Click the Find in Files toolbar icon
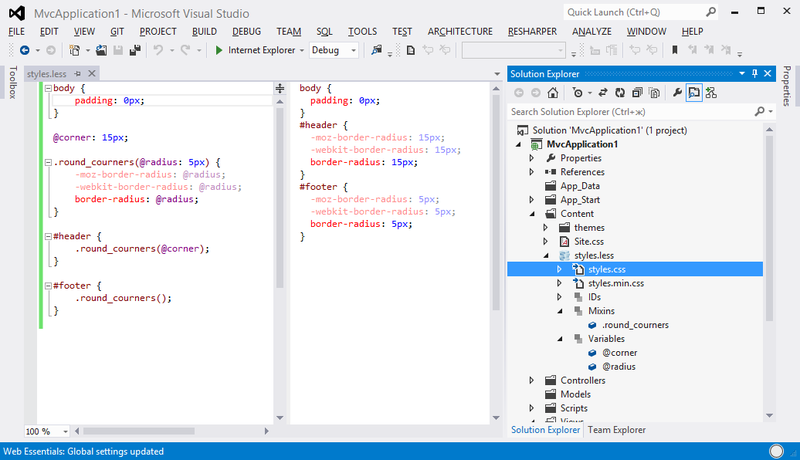 pyautogui.click(x=377, y=50)
